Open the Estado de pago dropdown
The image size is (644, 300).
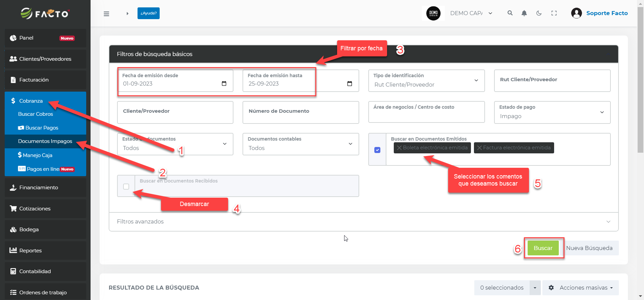tap(552, 113)
